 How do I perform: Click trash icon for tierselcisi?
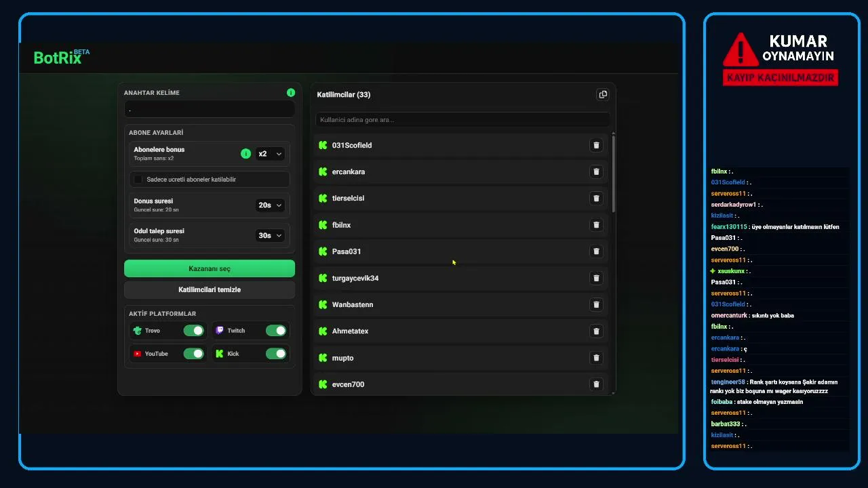597,198
